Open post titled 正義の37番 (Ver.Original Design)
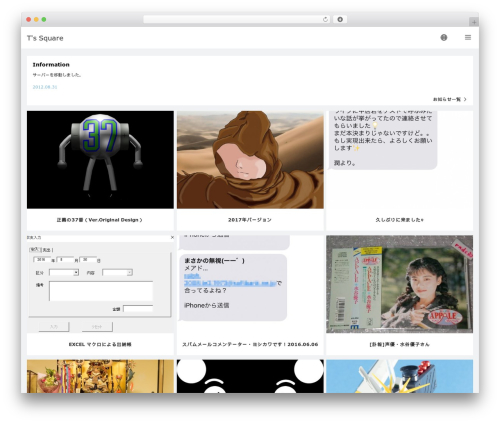 [100, 220]
